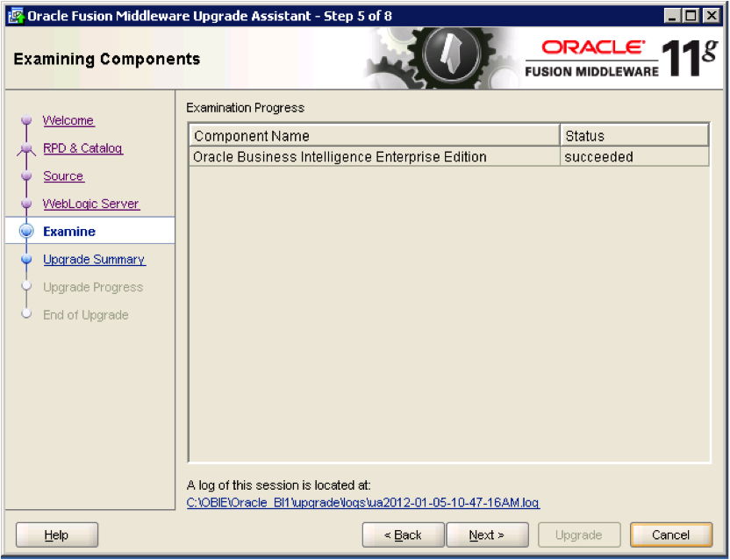Go back with the Back button

pyautogui.click(x=404, y=535)
